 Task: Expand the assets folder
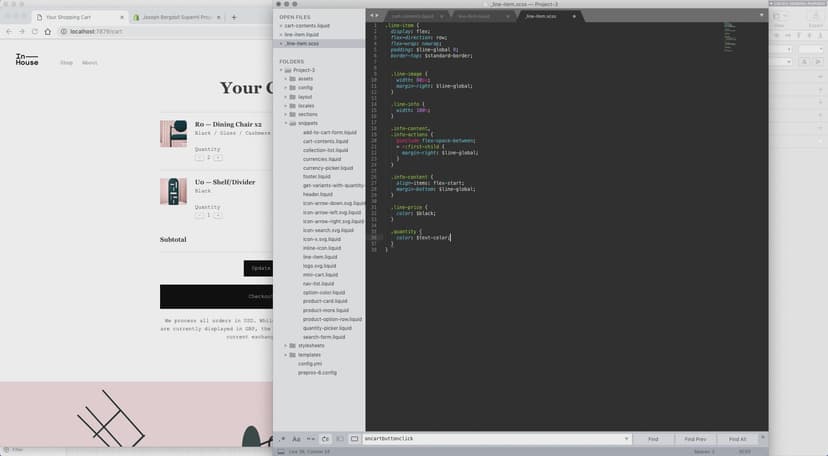point(287,78)
